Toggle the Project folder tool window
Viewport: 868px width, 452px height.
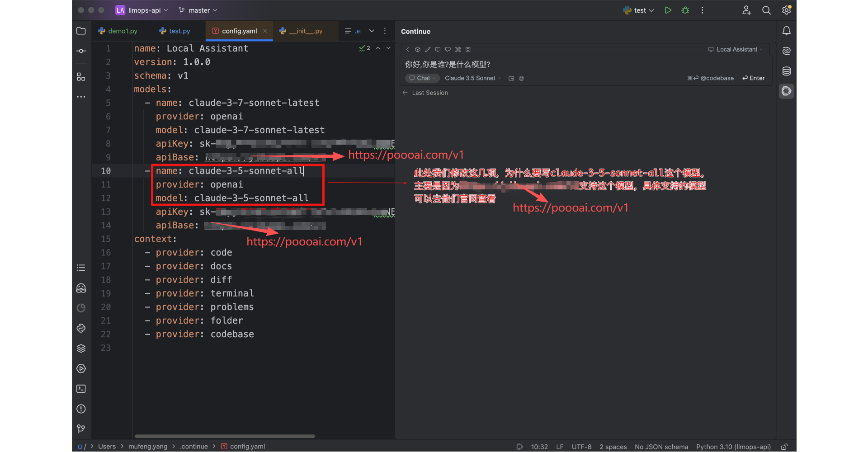(x=81, y=31)
